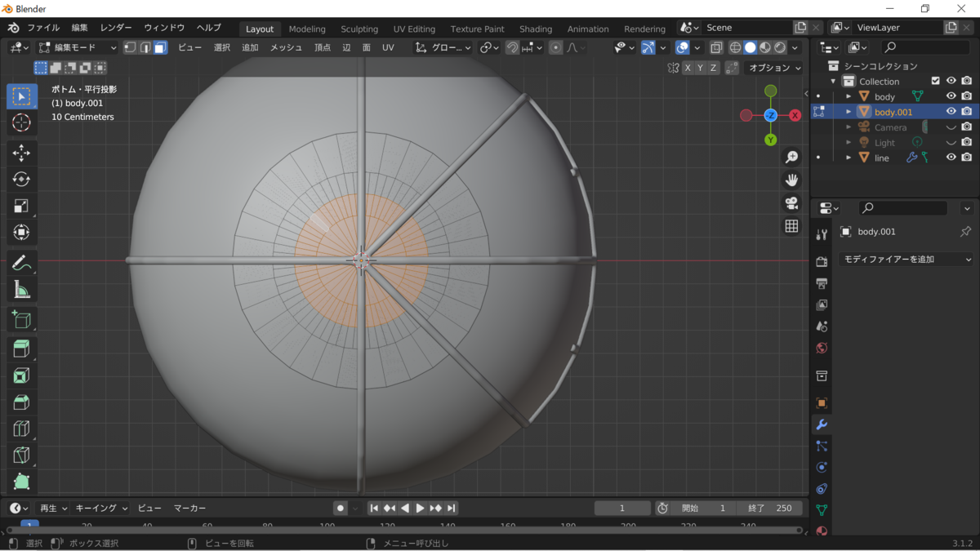Open the Sculpting workspace tab
Screen dimensions: 980x551
pyautogui.click(x=359, y=29)
